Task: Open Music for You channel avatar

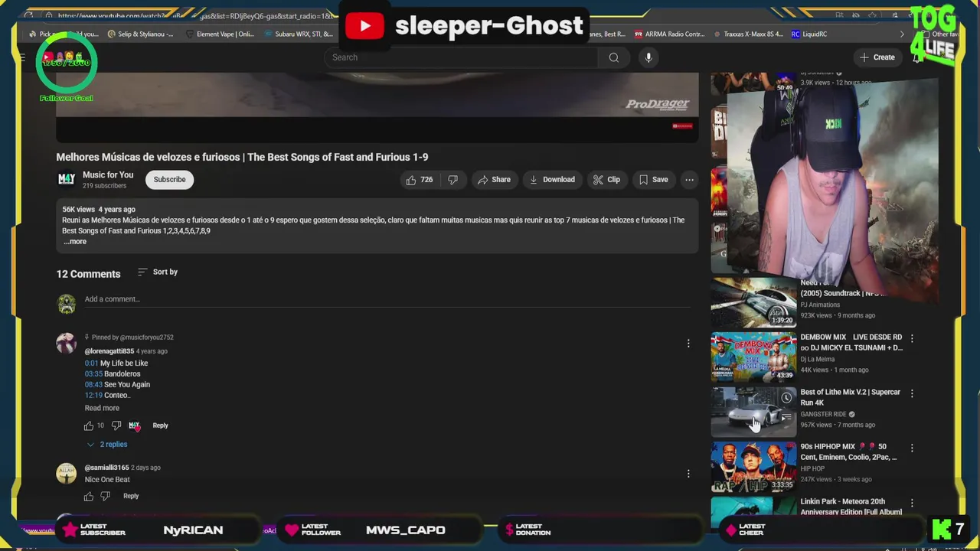Action: pyautogui.click(x=67, y=179)
